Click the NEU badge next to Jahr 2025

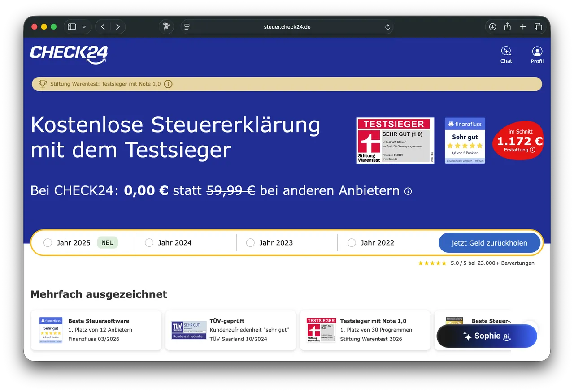[x=108, y=243]
